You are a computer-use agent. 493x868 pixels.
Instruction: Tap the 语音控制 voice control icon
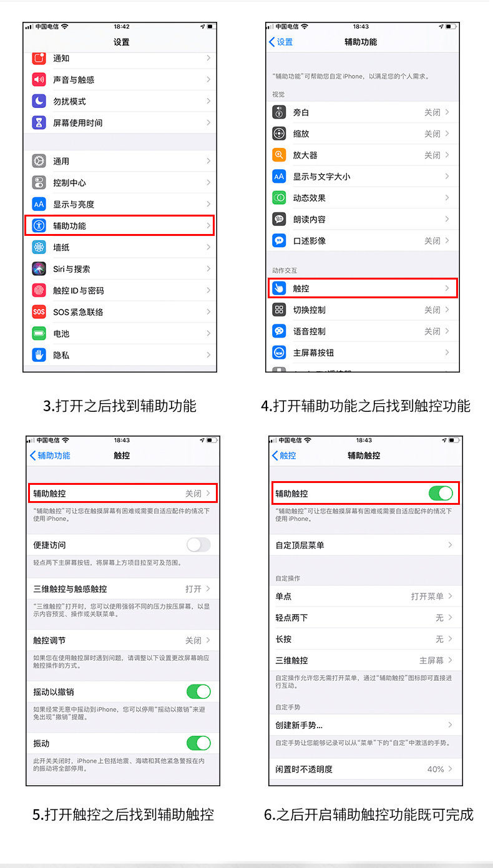point(279,331)
